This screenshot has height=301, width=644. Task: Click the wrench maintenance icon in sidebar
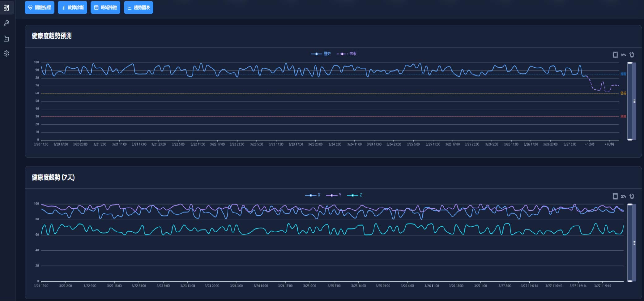click(6, 23)
